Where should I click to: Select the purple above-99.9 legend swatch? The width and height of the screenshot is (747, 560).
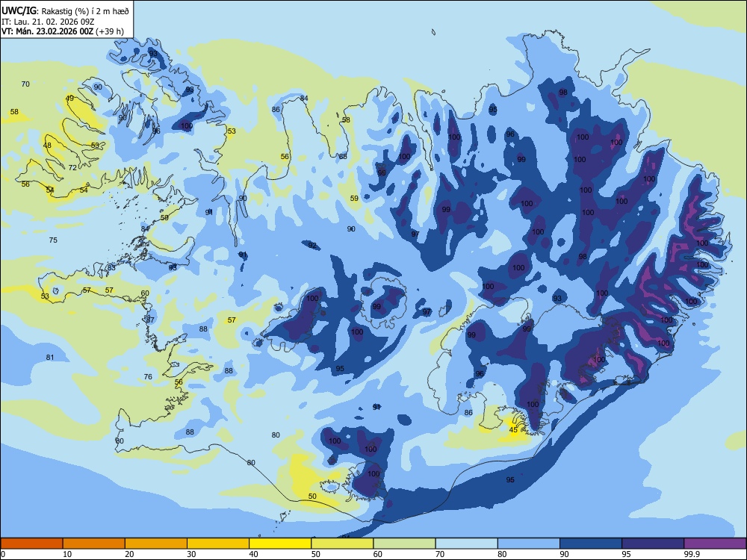point(715,544)
